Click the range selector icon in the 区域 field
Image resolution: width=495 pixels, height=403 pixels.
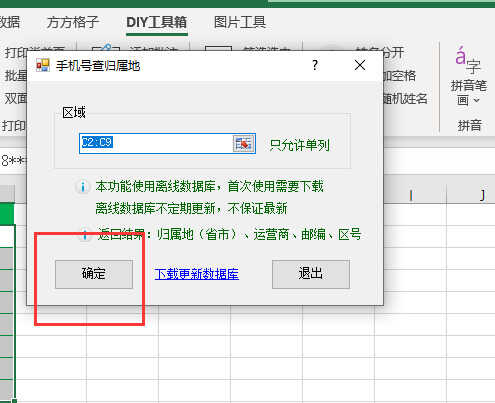click(243, 144)
